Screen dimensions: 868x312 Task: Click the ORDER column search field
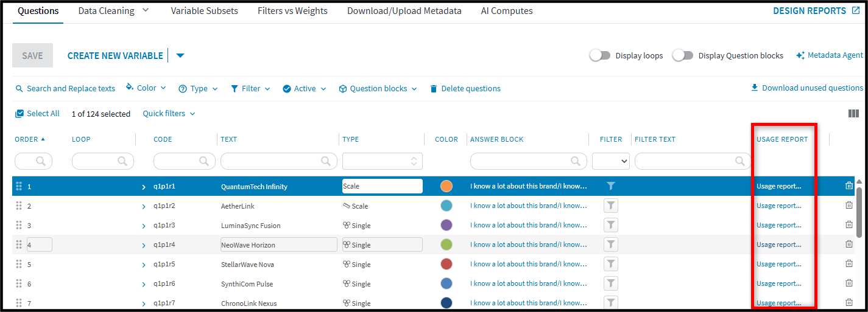(34, 161)
